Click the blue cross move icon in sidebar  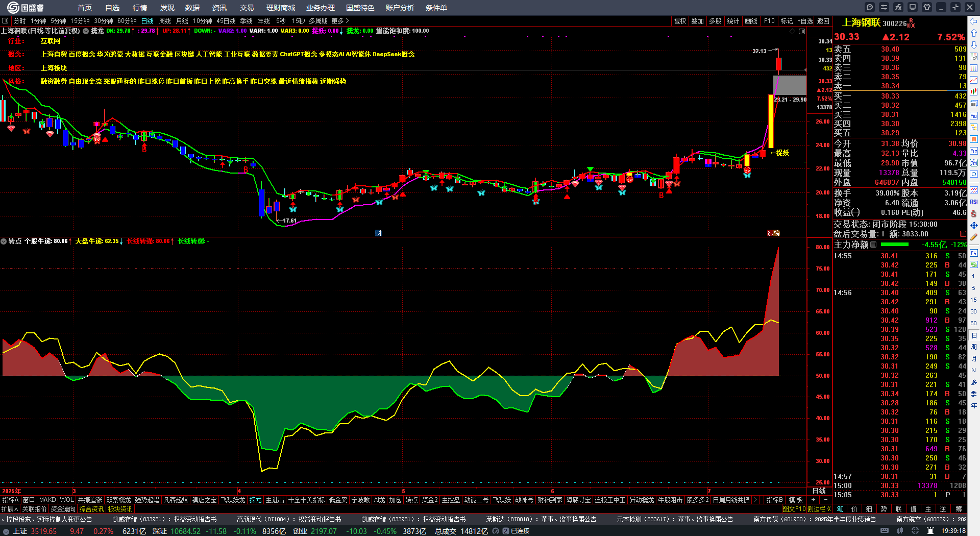click(x=974, y=225)
